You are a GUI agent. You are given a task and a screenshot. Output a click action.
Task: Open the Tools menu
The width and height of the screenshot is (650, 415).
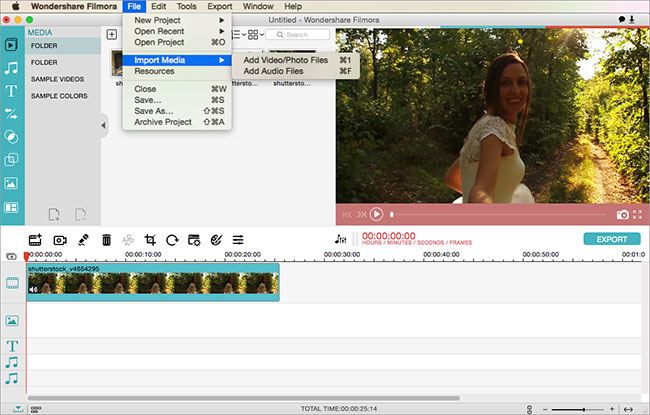click(x=187, y=6)
